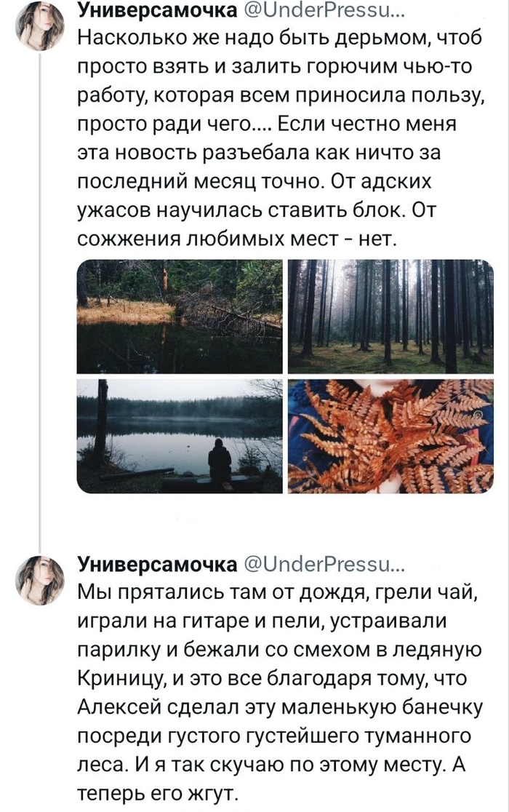
Task: Click "Универсамочка" name on the second tweet
Action: tap(156, 564)
